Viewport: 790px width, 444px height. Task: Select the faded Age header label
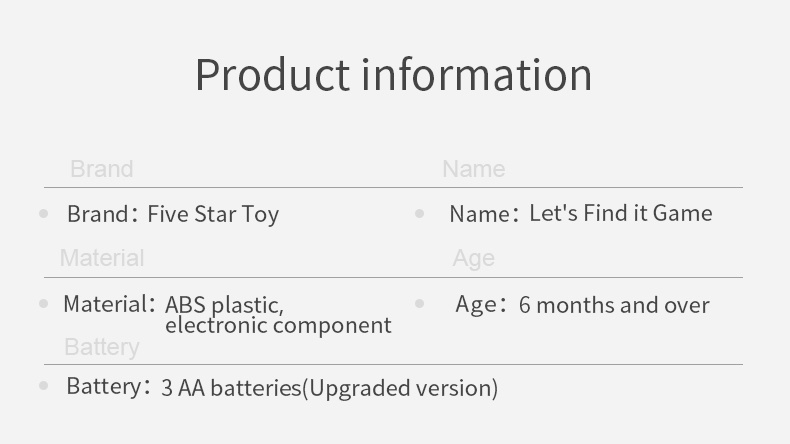coord(474,259)
